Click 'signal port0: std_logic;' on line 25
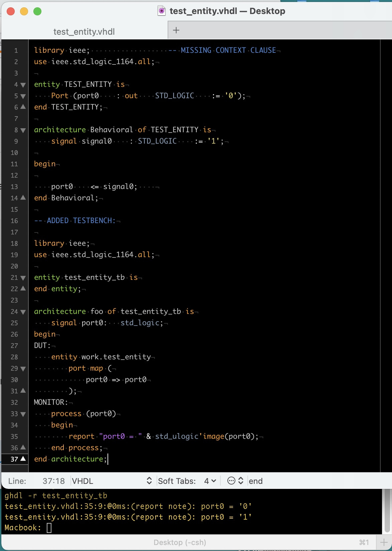 107,323
